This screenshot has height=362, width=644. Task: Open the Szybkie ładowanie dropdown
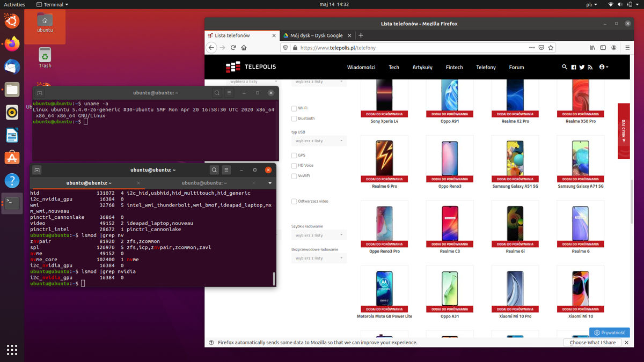[x=319, y=235]
